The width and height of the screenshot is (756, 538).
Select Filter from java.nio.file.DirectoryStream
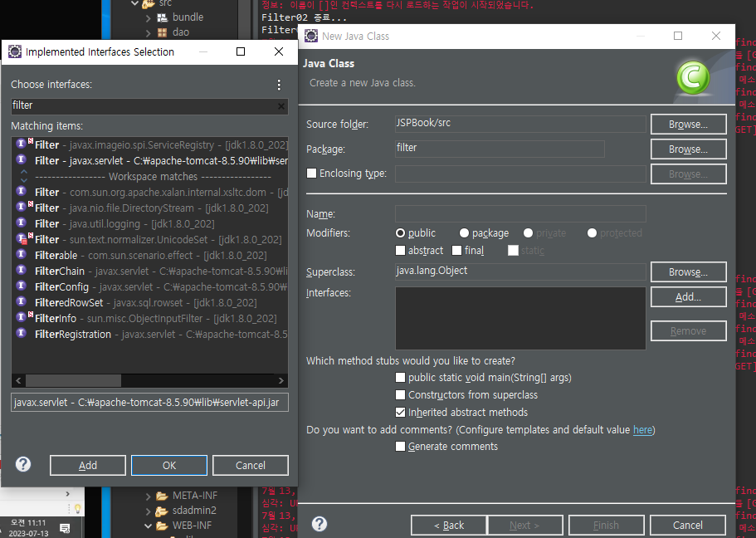(149, 208)
